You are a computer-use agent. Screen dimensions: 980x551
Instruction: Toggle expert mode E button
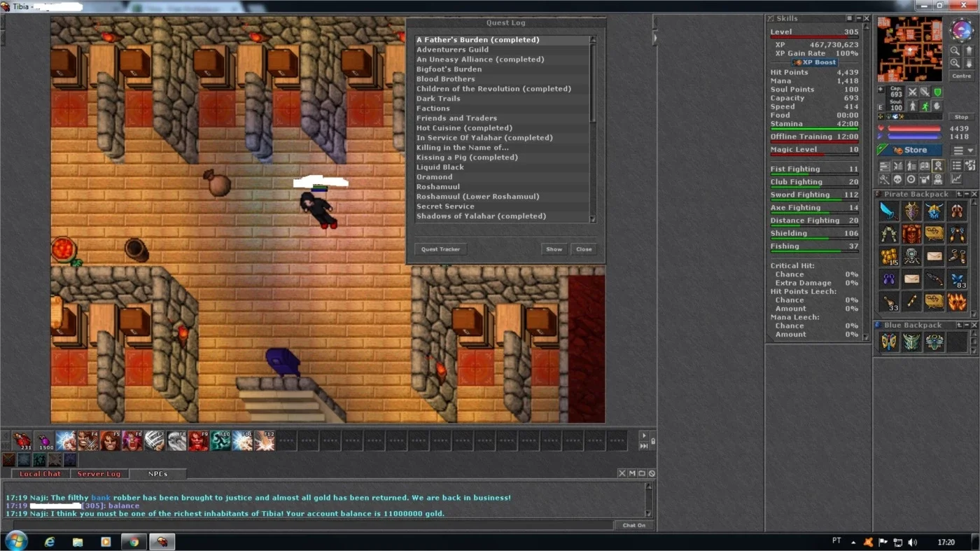(881, 107)
